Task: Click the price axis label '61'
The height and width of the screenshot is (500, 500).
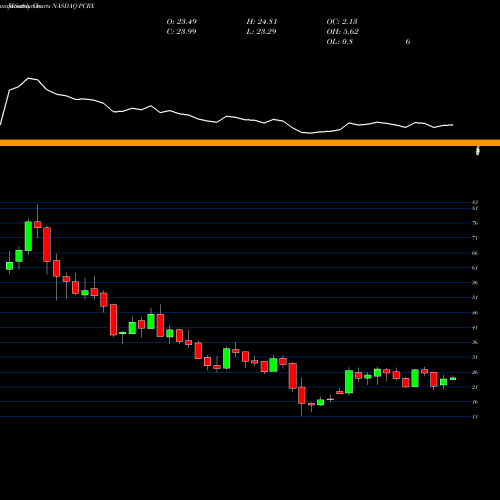Action: point(475,268)
